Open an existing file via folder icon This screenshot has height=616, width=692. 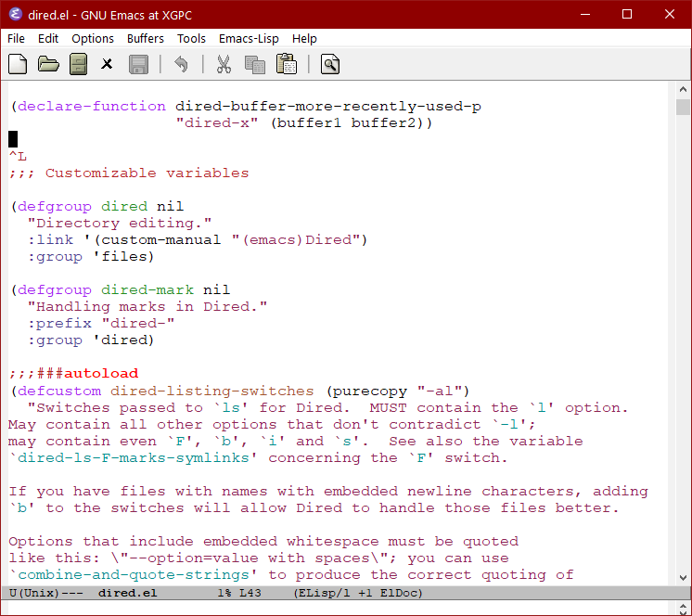pyautogui.click(x=48, y=64)
